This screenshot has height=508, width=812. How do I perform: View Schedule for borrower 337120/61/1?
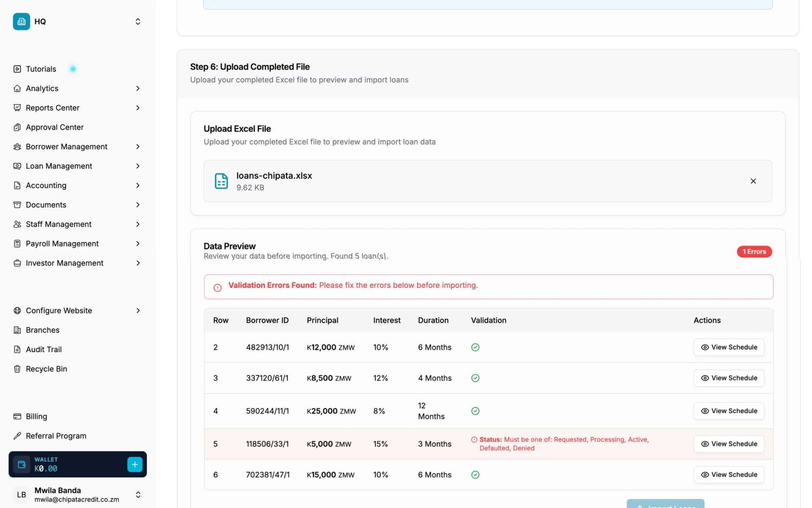click(729, 378)
